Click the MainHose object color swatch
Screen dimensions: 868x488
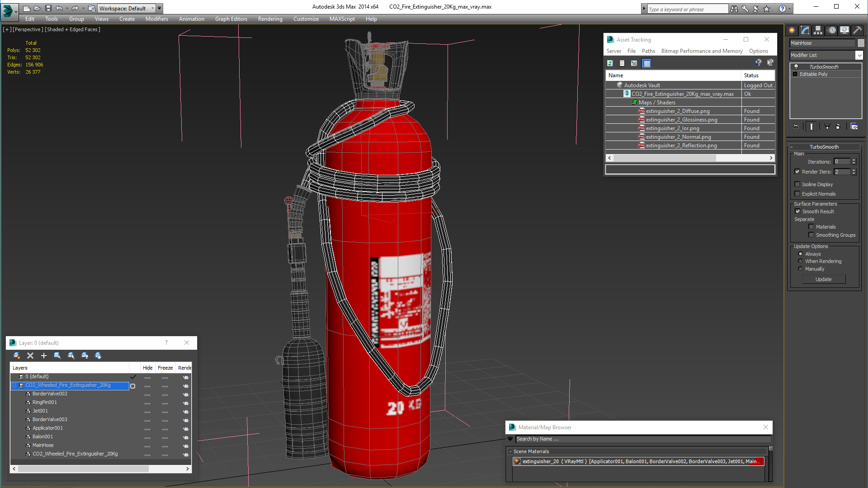click(x=861, y=43)
